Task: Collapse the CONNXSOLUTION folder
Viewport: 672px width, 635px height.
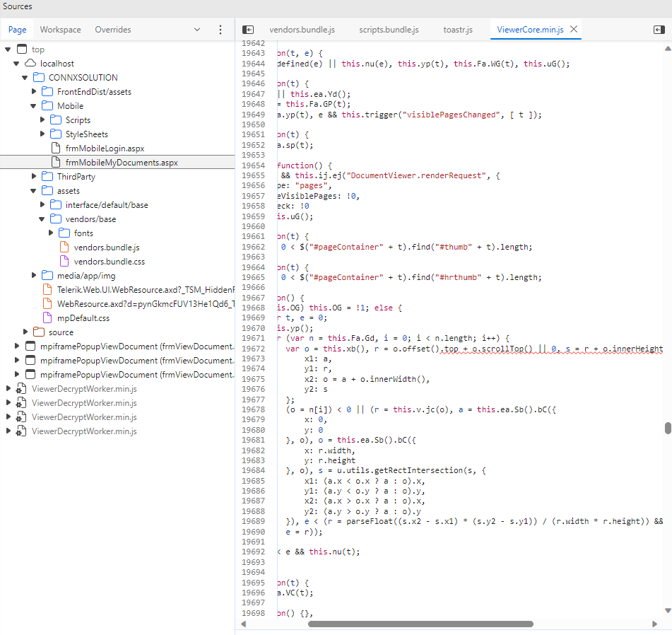Action: [25, 78]
